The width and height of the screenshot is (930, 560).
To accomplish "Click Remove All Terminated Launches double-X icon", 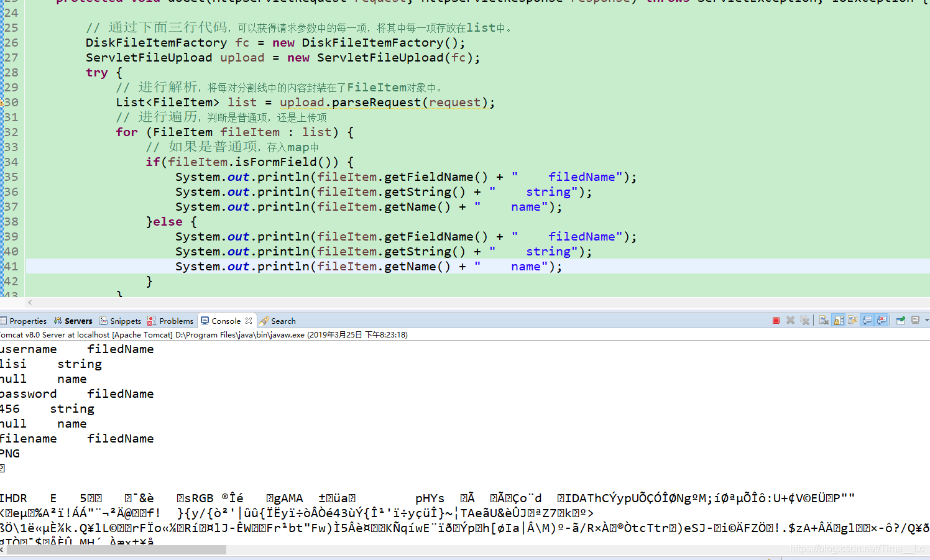I will pos(805,320).
